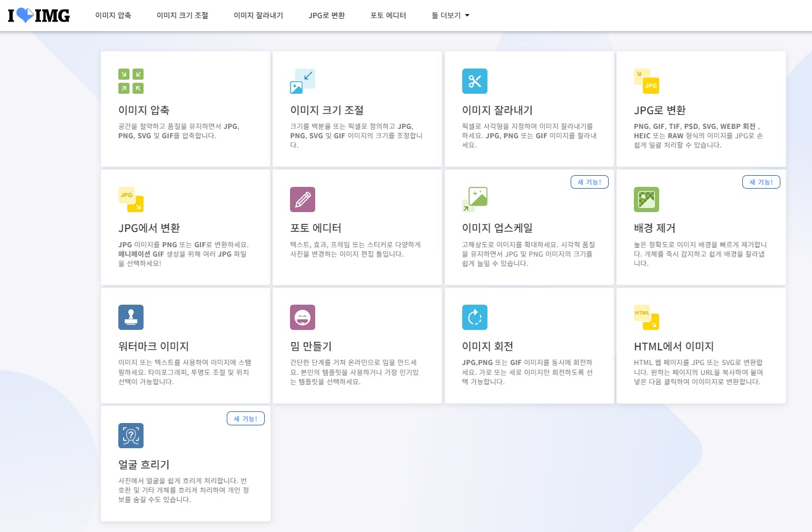
Task: Click the description starting 고해상도로 이미지를 확대하세요
Action: [x=528, y=254]
